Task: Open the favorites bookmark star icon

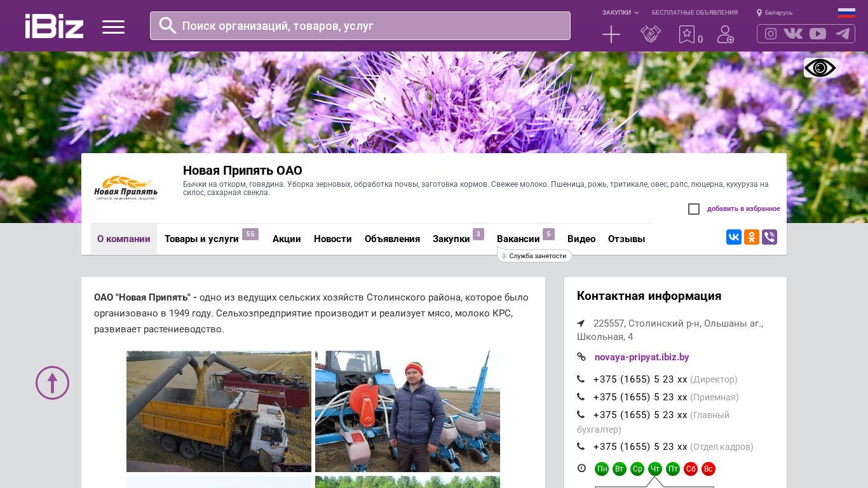Action: click(687, 34)
